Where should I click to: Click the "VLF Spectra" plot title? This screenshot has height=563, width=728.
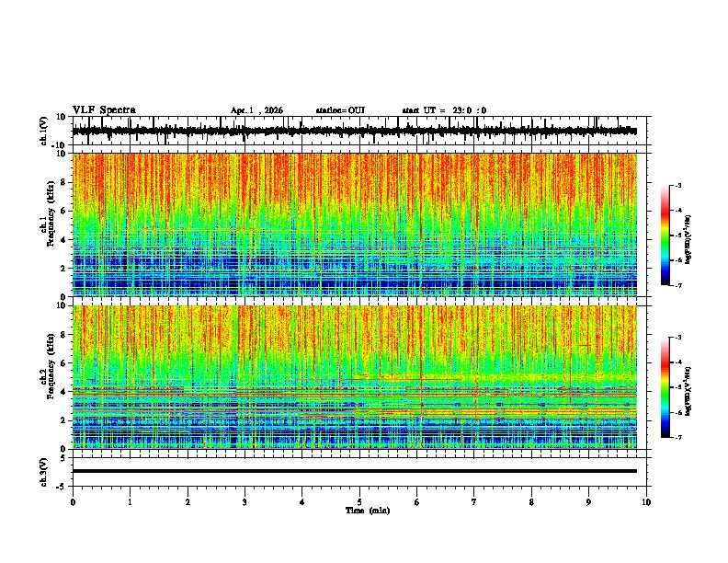[x=104, y=110]
